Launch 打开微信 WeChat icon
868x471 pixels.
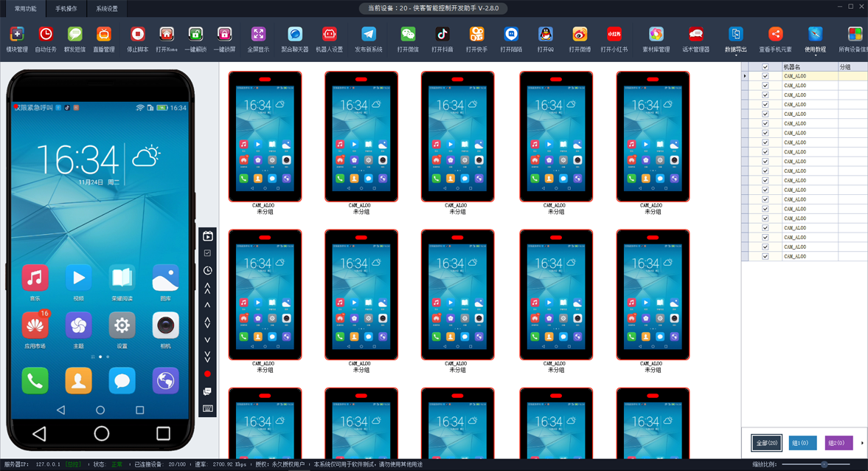point(408,35)
